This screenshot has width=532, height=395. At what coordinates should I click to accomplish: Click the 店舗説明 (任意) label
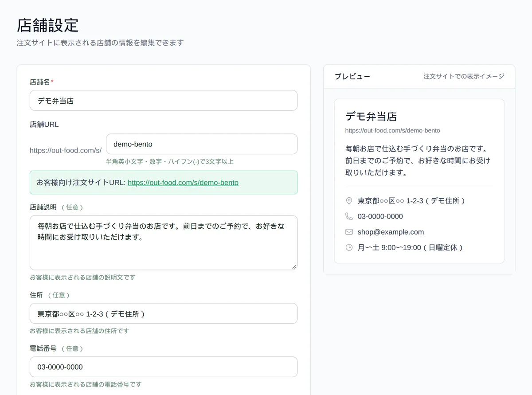coord(57,207)
